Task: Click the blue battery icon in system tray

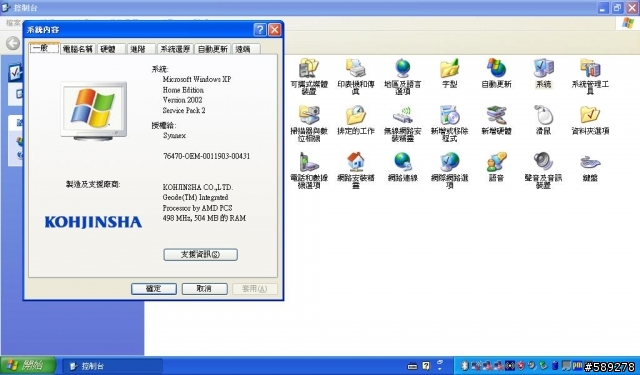Action: click(x=555, y=365)
